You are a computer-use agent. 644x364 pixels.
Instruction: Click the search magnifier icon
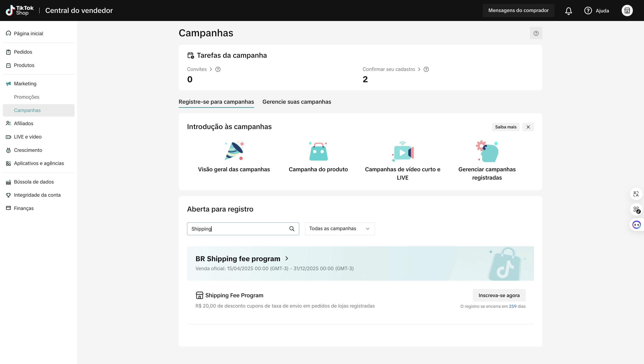pos(292,229)
